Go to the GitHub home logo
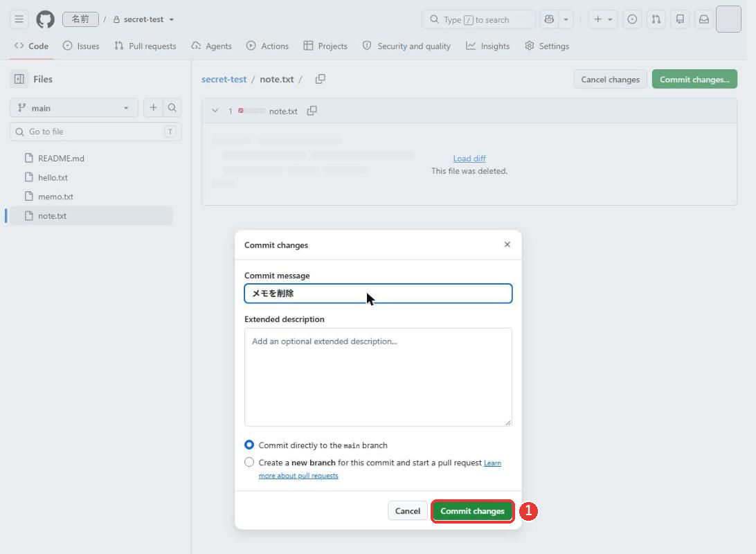756x554 pixels. pyautogui.click(x=45, y=19)
